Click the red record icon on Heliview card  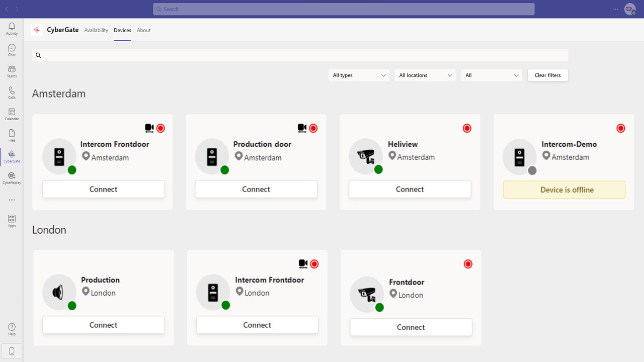pos(467,128)
